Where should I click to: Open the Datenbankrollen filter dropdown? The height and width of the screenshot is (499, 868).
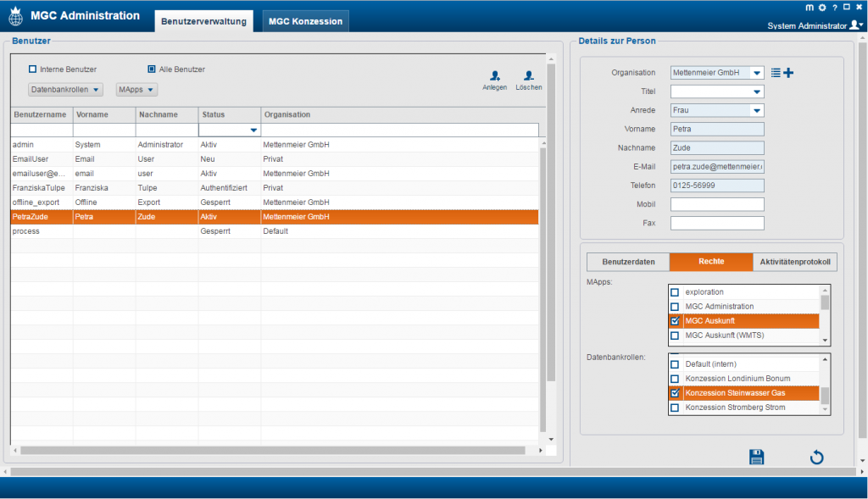point(66,90)
